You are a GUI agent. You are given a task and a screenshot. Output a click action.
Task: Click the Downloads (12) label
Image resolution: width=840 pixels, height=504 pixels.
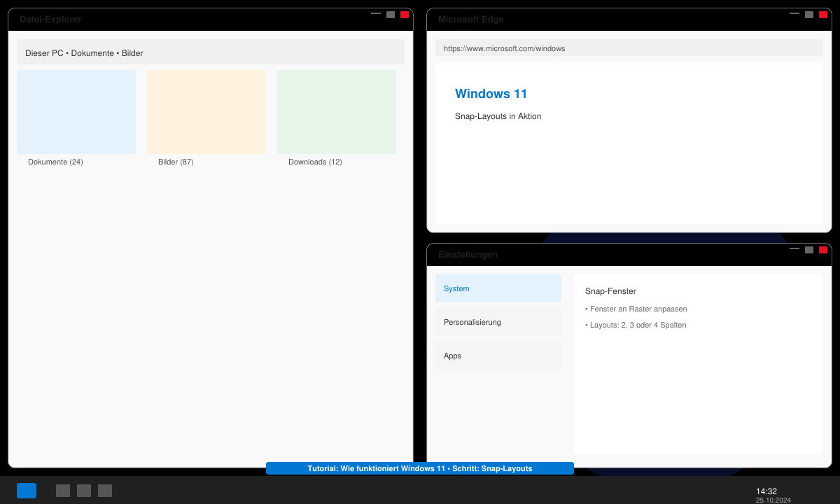click(315, 162)
